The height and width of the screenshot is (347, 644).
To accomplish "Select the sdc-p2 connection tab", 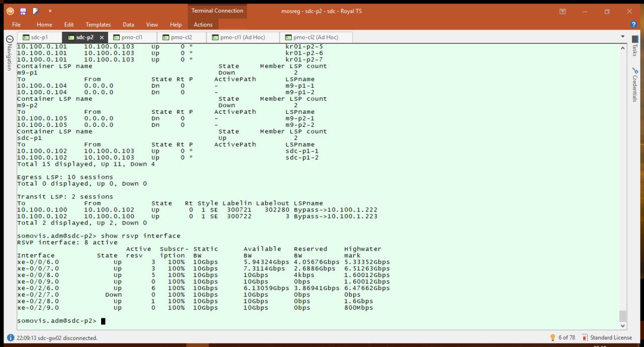I will coord(85,37).
